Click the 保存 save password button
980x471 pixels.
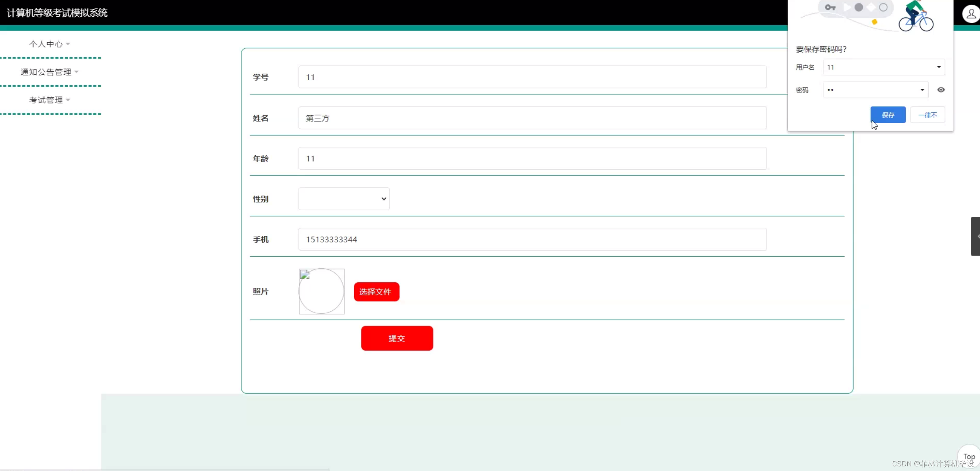pyautogui.click(x=888, y=115)
